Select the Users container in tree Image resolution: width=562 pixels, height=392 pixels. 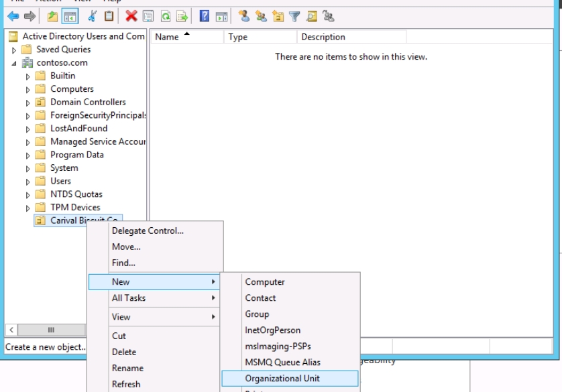[x=60, y=181]
